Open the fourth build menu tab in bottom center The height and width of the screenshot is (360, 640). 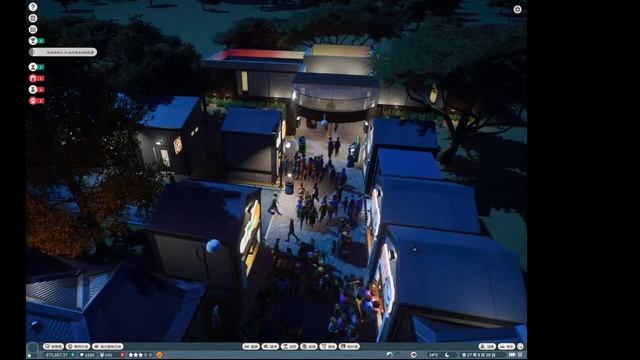pyautogui.click(x=309, y=347)
